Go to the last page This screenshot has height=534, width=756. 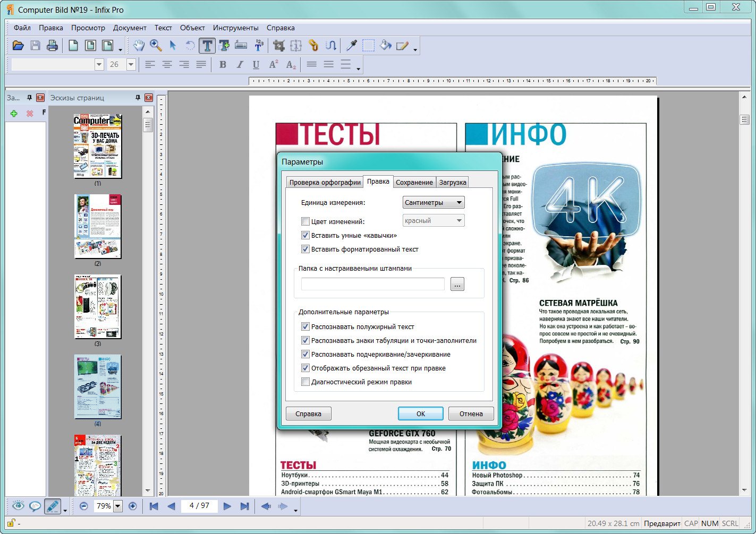point(244,506)
